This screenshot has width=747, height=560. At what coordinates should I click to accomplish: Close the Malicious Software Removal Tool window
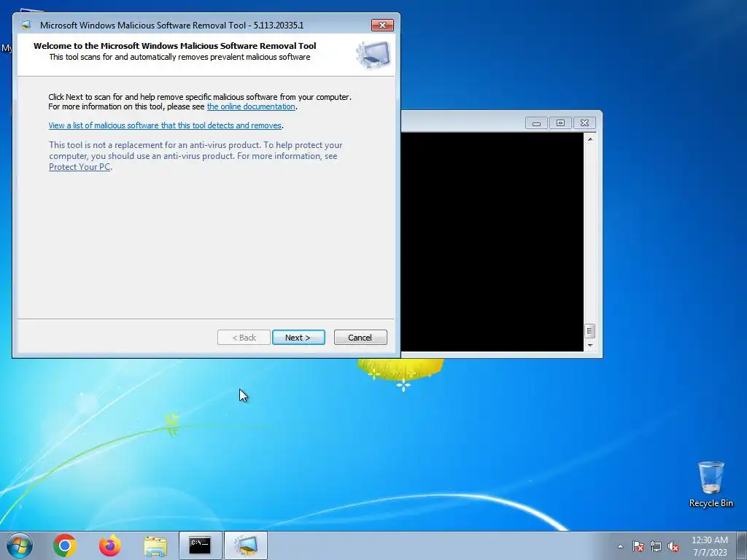point(382,26)
